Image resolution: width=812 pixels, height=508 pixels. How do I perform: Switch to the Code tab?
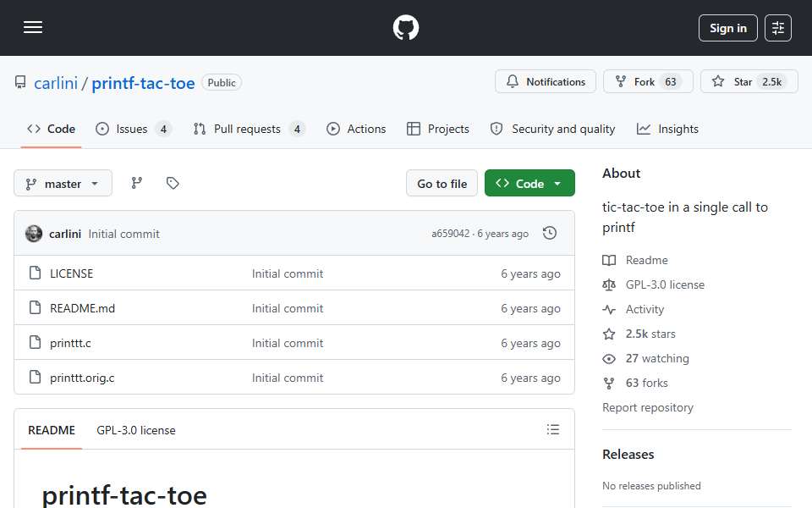pyautogui.click(x=51, y=129)
